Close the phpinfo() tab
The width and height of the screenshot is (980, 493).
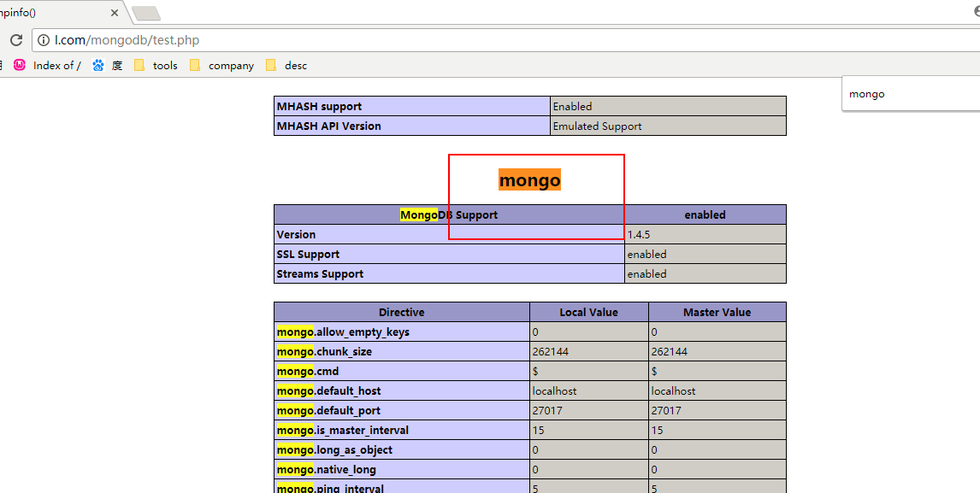pyautogui.click(x=116, y=13)
